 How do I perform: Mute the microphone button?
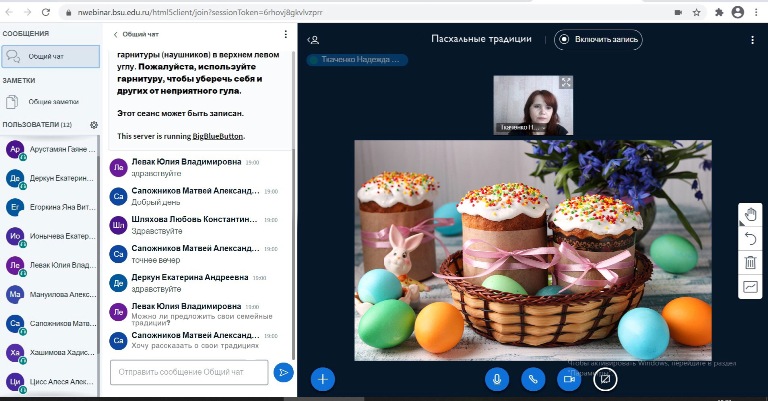click(x=497, y=379)
